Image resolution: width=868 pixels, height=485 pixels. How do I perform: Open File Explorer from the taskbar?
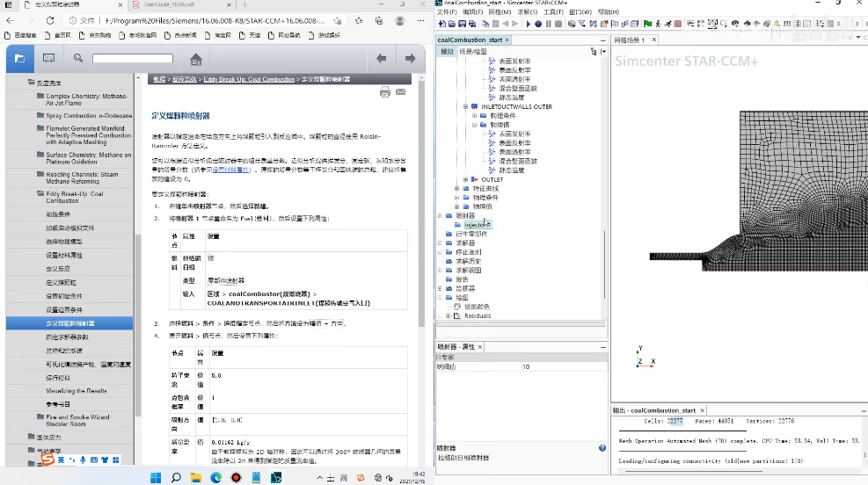click(196, 477)
